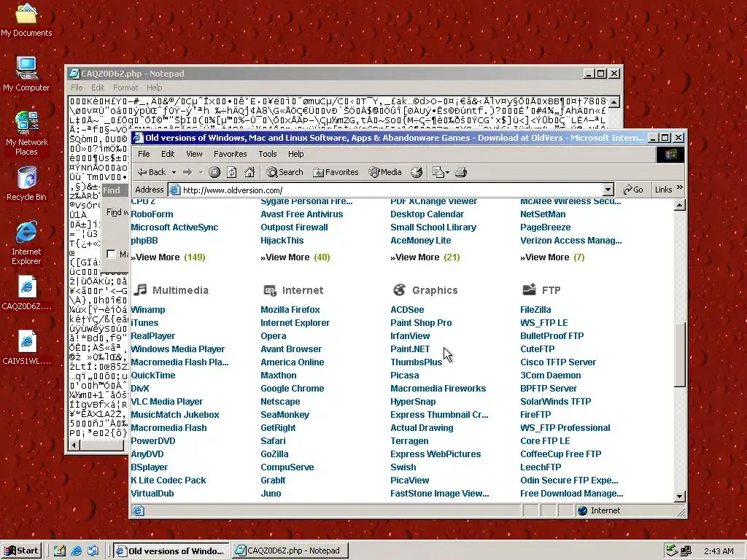This screenshot has width=747, height=560.
Task: Select My Computer desktop icon
Action: (26, 74)
